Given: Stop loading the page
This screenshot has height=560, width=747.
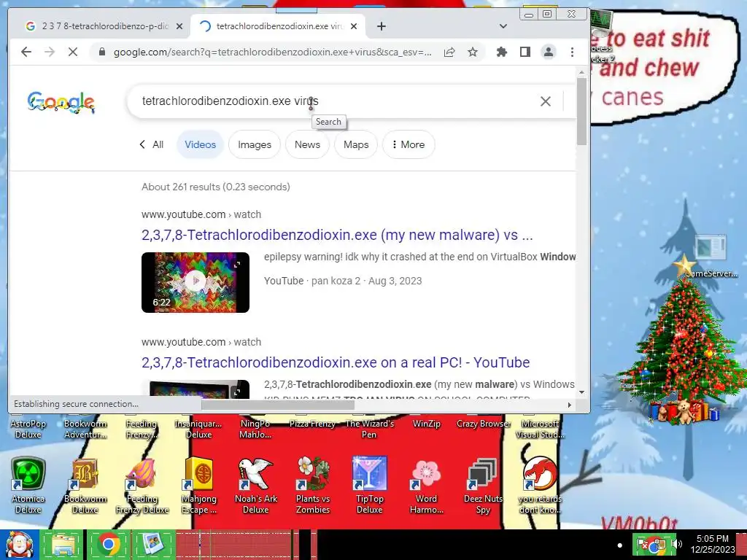Looking at the screenshot, I should click(73, 52).
